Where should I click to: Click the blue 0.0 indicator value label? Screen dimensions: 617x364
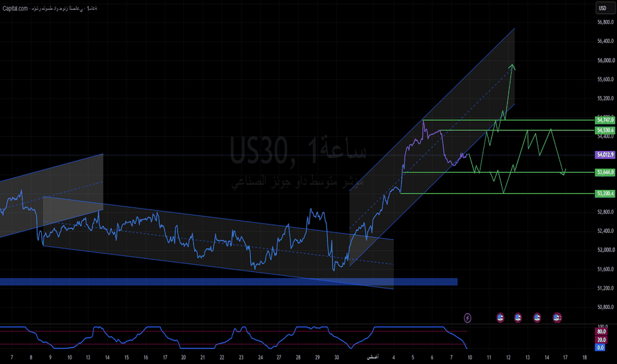pyautogui.click(x=600, y=347)
